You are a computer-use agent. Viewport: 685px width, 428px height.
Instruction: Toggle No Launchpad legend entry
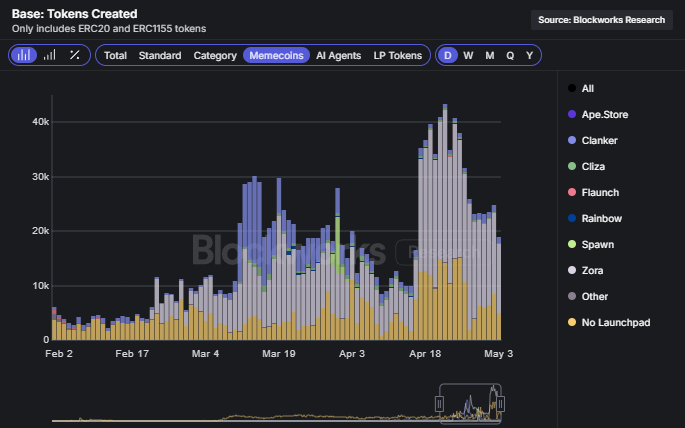coord(615,322)
